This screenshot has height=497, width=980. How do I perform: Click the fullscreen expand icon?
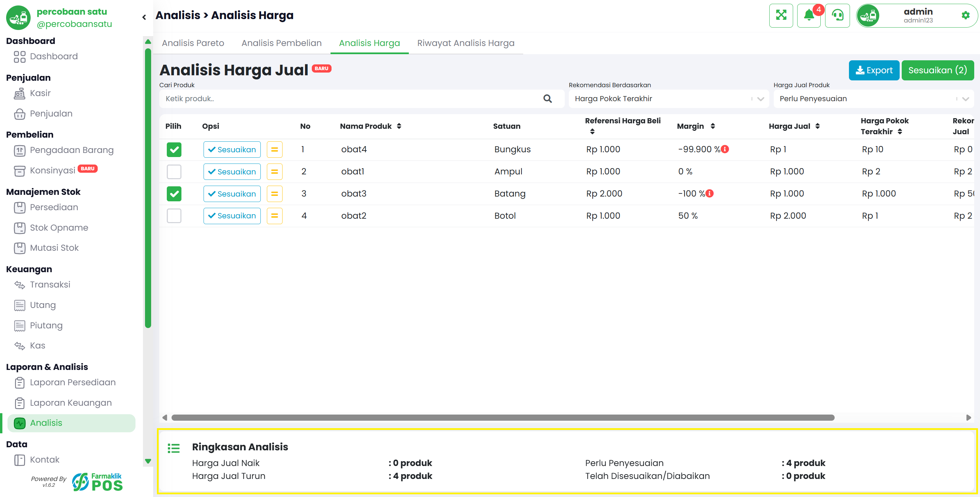pyautogui.click(x=781, y=16)
